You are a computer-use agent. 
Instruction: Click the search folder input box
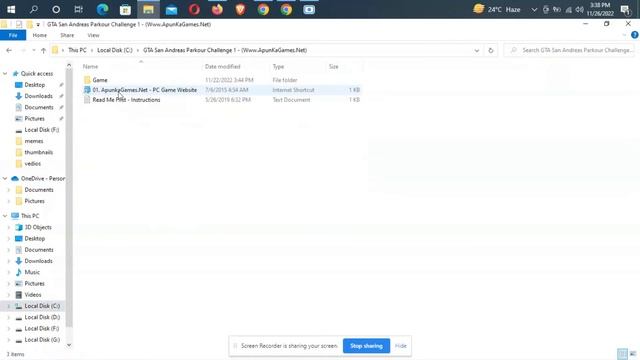tap(570, 50)
